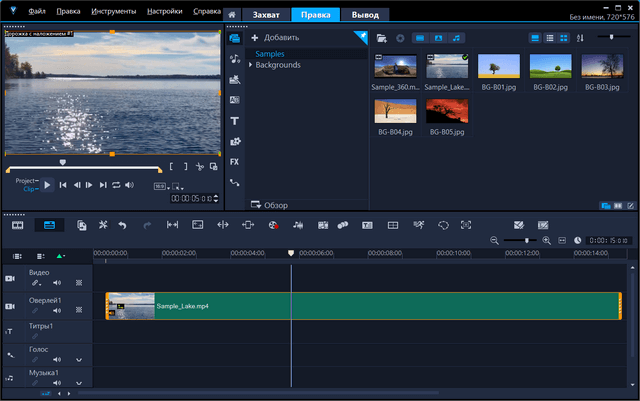Expand the Голос track chevron

point(79,360)
